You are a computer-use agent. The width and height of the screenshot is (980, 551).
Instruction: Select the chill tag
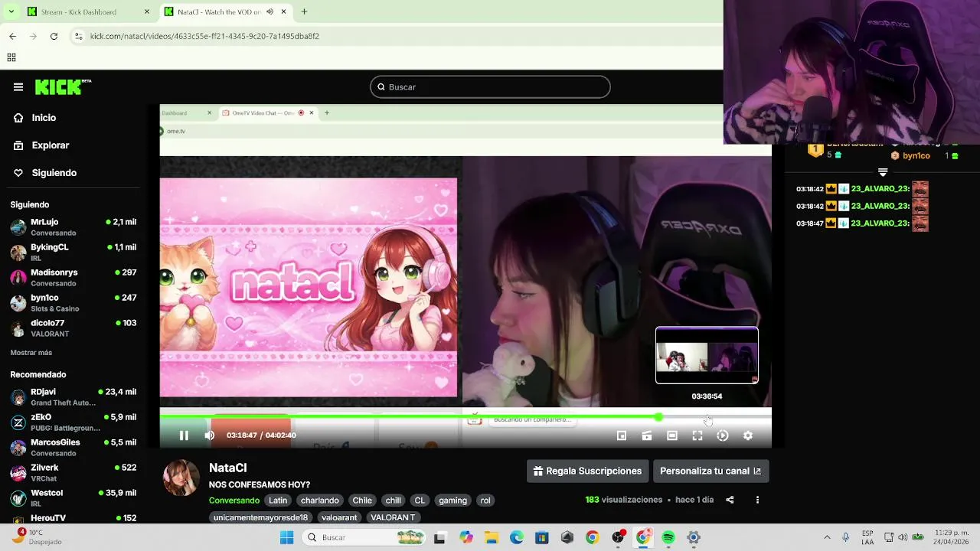pyautogui.click(x=394, y=500)
